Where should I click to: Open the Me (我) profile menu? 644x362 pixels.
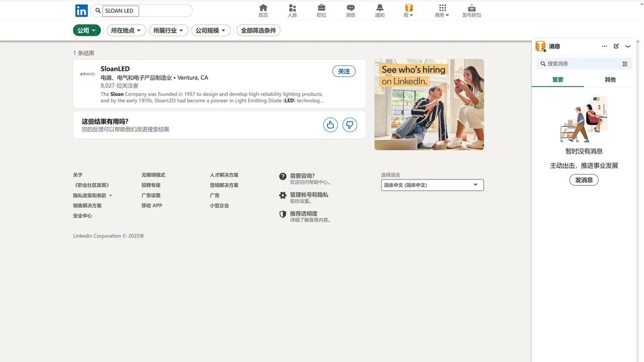(408, 11)
